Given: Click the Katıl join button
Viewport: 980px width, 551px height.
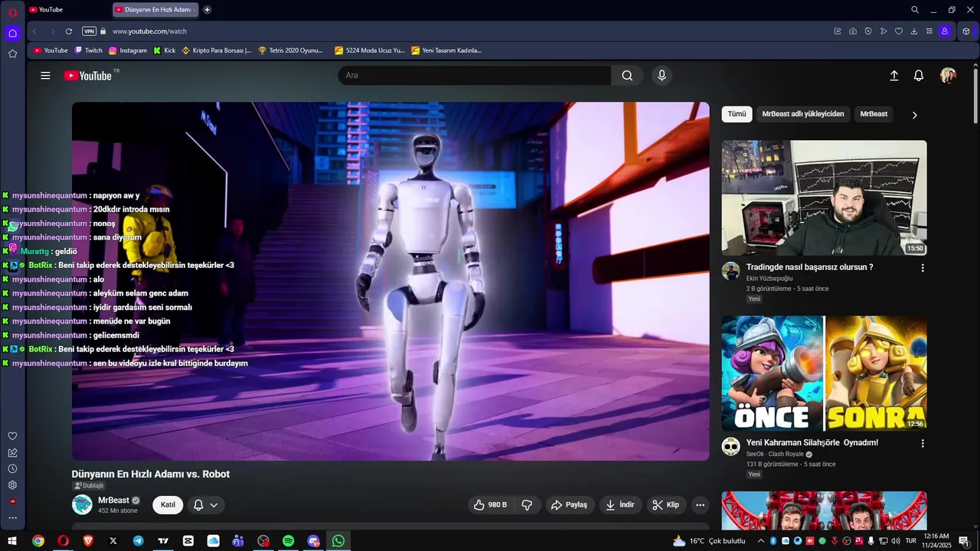Looking at the screenshot, I should (x=168, y=505).
